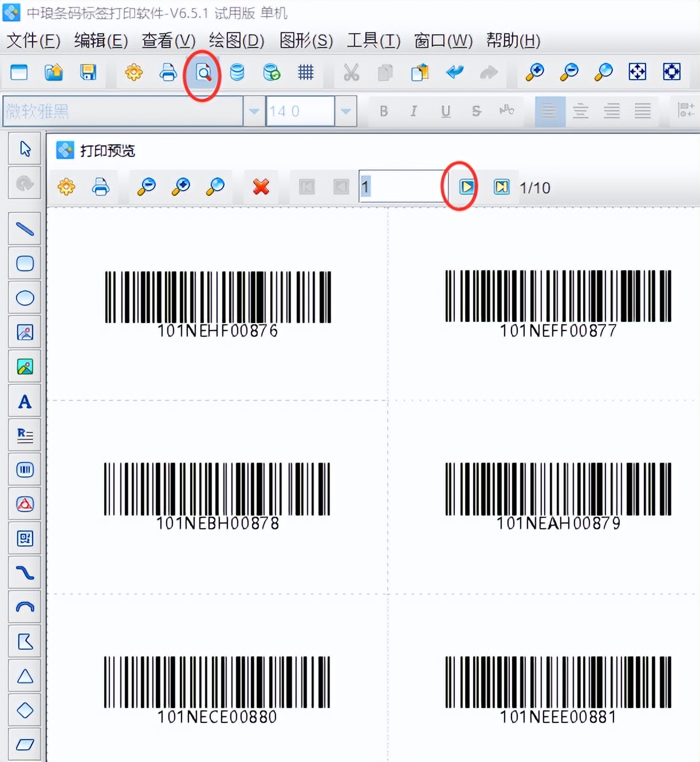Image resolution: width=700 pixels, height=762 pixels.
Task: Click the fit-to-window arrows icon
Action: pos(638,72)
